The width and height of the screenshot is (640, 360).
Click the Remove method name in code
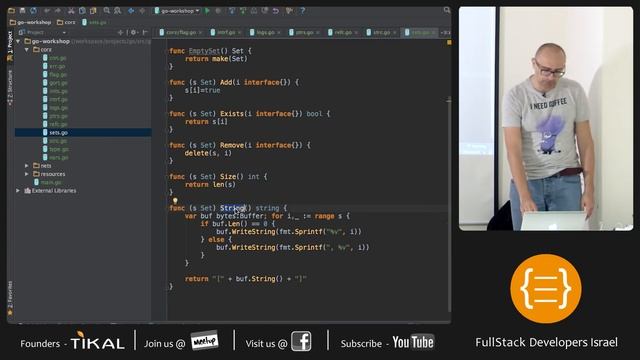click(231, 145)
